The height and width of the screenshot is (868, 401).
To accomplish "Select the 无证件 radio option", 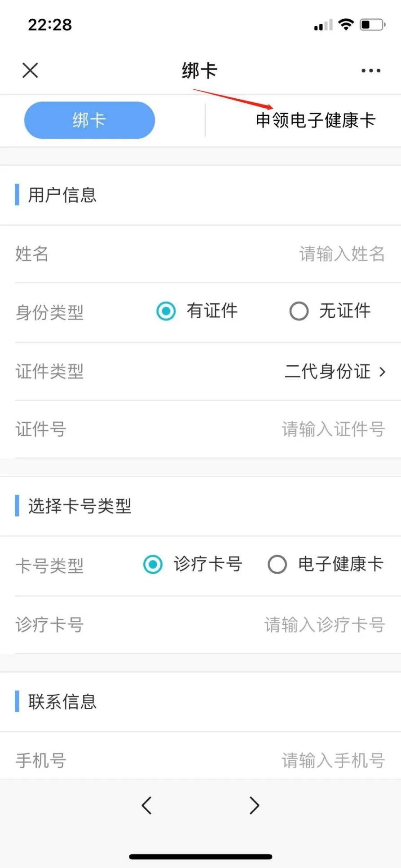I will (x=299, y=311).
